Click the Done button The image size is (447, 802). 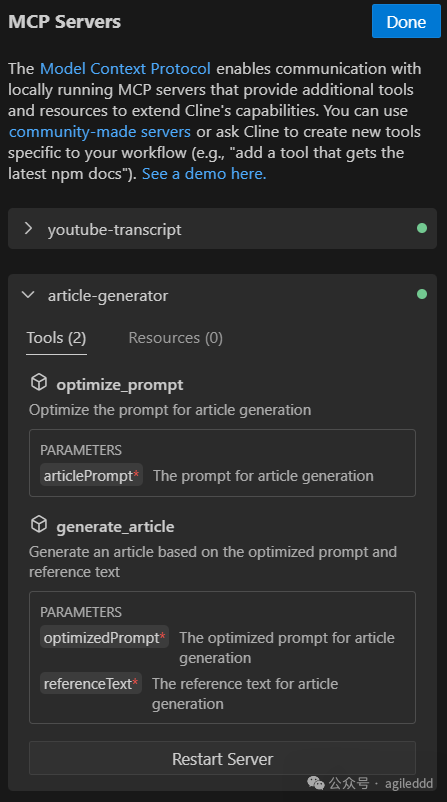pos(406,21)
